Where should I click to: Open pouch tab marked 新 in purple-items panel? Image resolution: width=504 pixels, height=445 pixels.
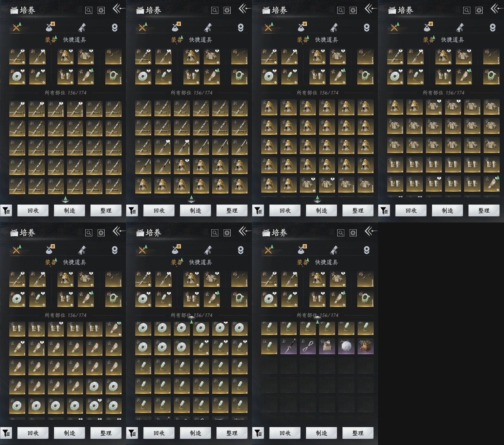301,249
